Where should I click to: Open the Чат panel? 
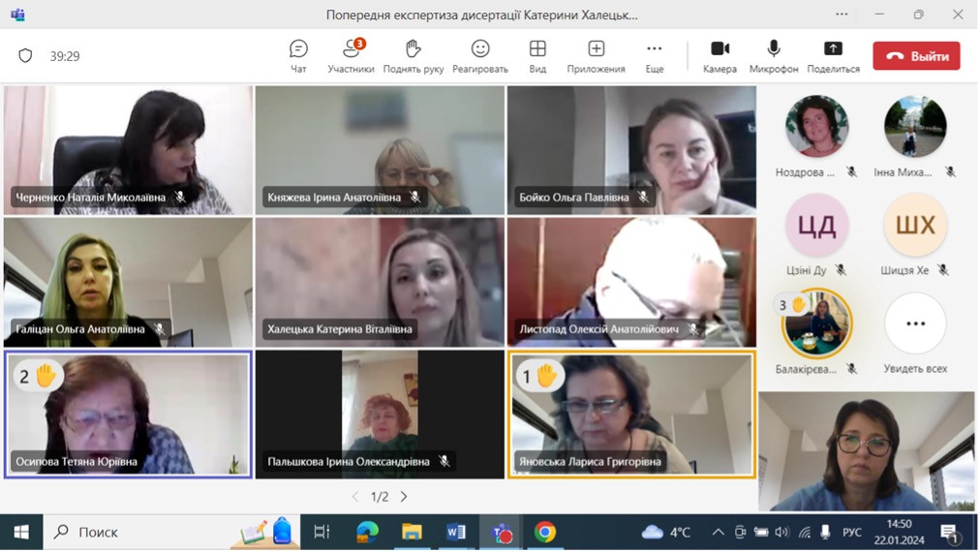(298, 56)
